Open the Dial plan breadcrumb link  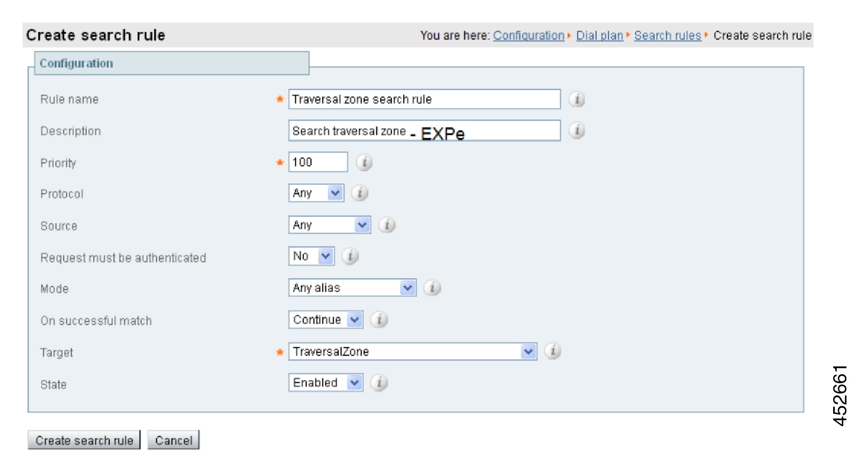[x=599, y=35]
